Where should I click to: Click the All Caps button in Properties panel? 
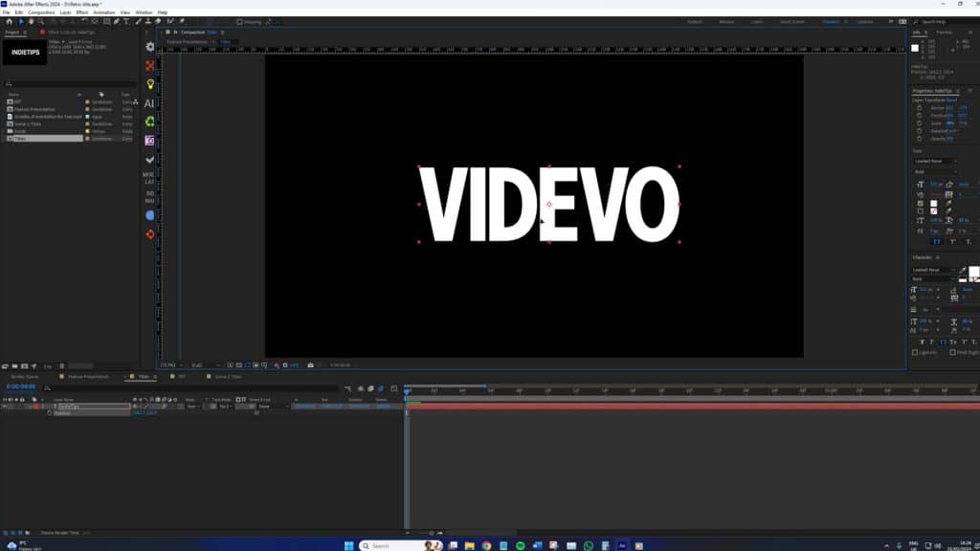937,242
